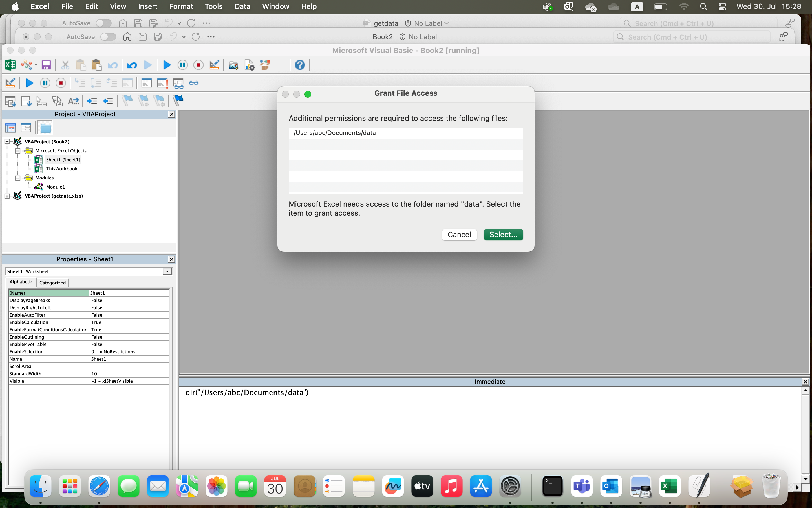Open dropdown next to Insert UserForm icon

click(x=36, y=65)
